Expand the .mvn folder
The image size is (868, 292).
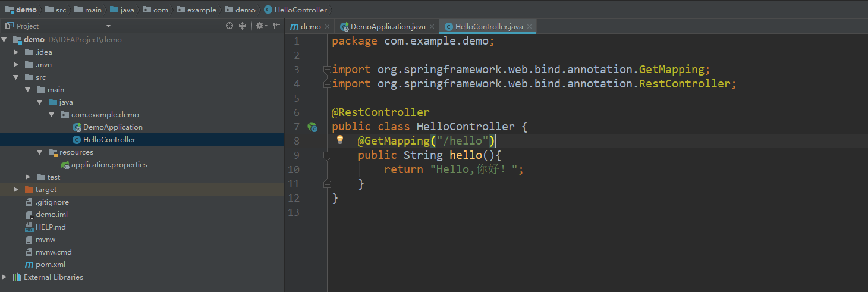click(17, 65)
